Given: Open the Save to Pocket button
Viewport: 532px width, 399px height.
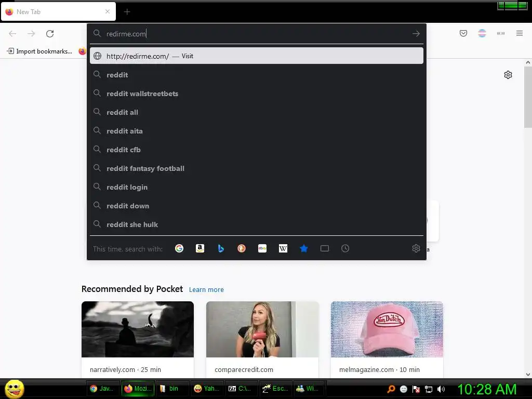Looking at the screenshot, I should coord(463,33).
